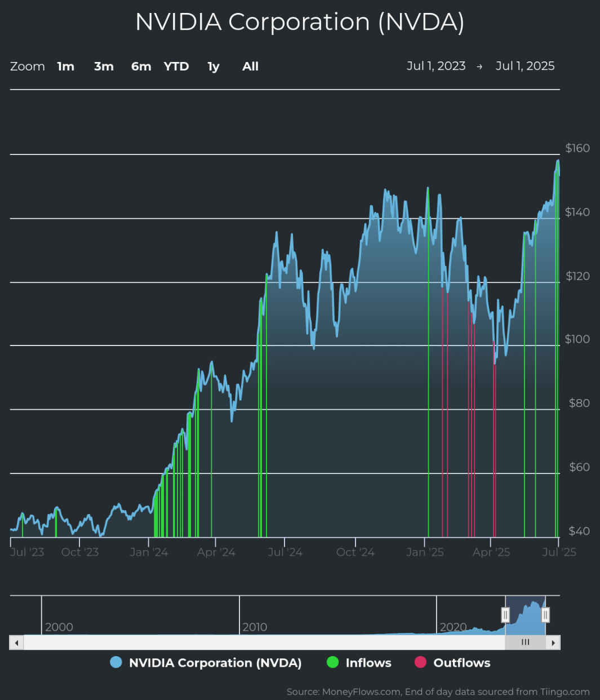Click the $160 y-axis label

tap(577, 148)
